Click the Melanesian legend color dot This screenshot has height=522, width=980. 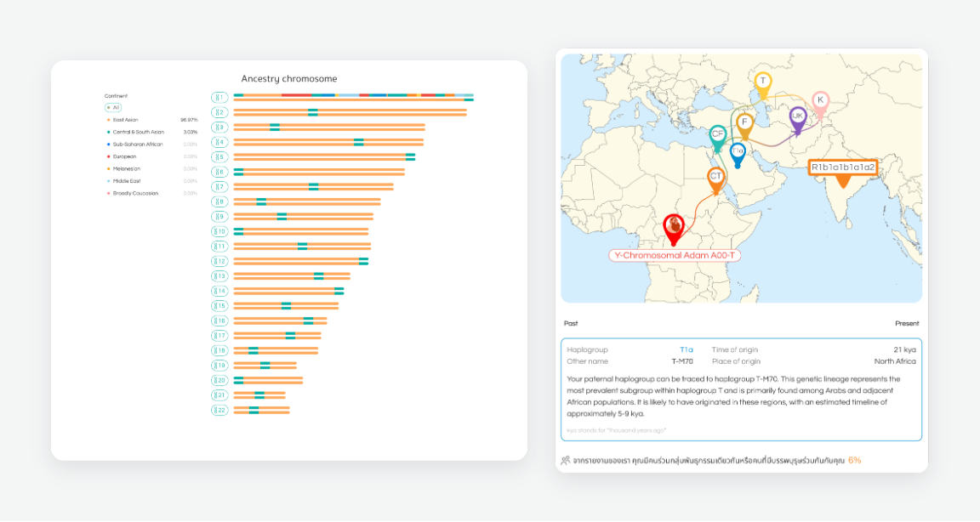[x=109, y=168]
